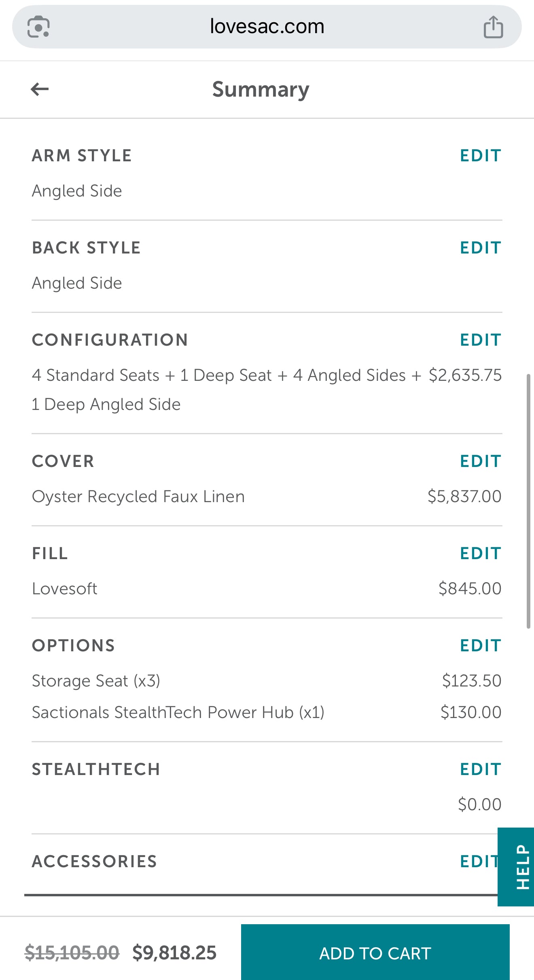Click the page scrollbar on the right
This screenshot has height=980, width=534.
tap(528, 501)
